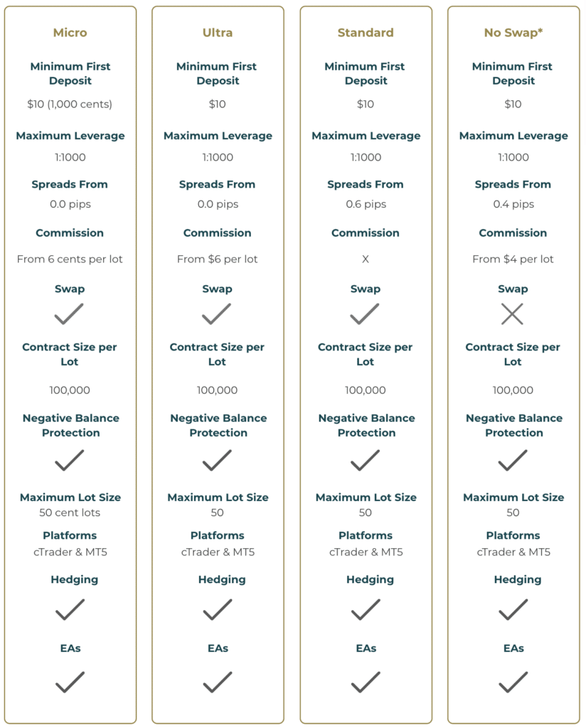Click Negative Balance Protection checkmark under Ultra
The height and width of the screenshot is (728, 586).
[217, 460]
